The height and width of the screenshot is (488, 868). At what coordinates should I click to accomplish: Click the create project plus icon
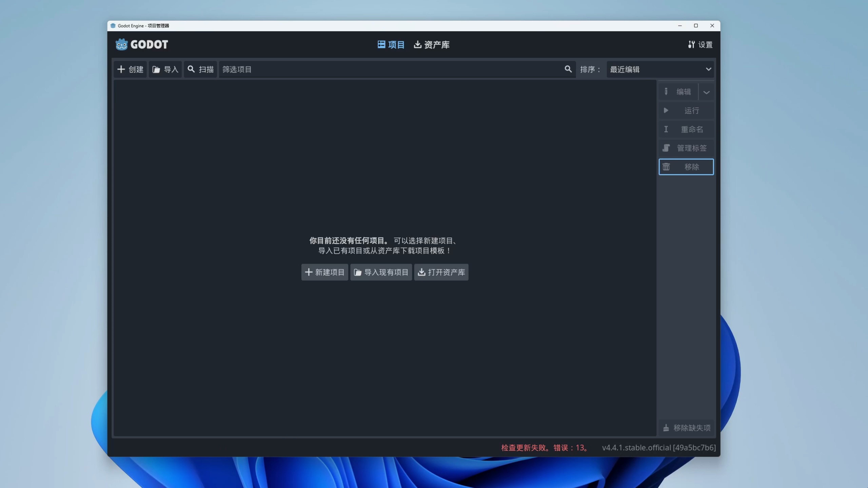[x=121, y=69]
